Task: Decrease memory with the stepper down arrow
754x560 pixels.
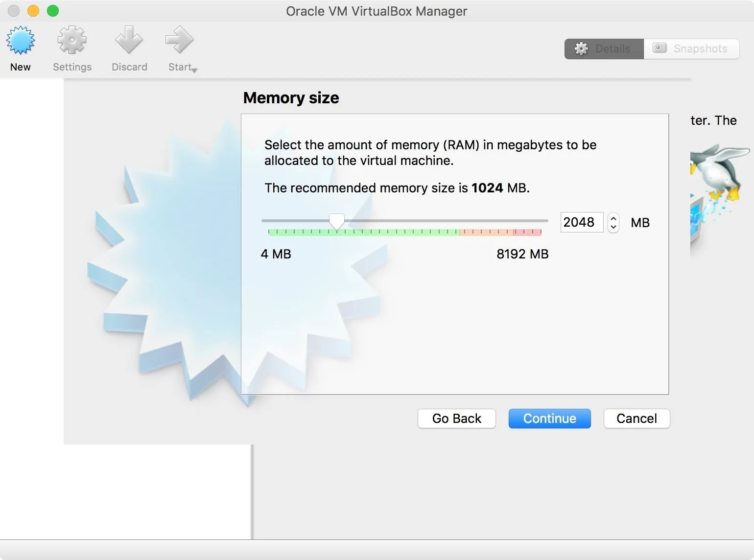Action: click(613, 227)
